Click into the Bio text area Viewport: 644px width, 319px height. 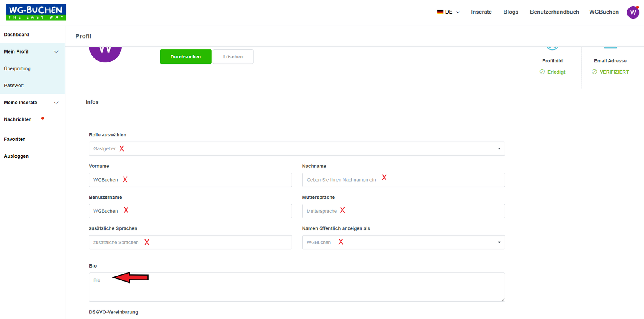click(297, 287)
